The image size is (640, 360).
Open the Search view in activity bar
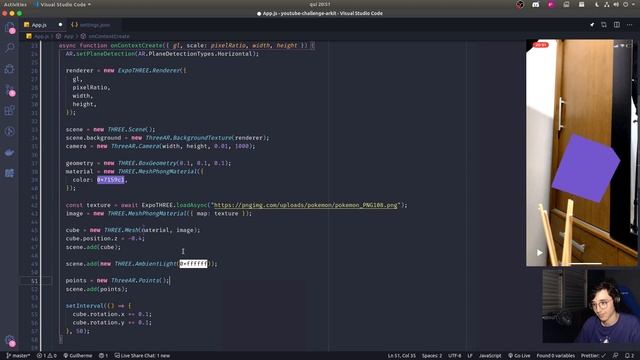pos(10,48)
